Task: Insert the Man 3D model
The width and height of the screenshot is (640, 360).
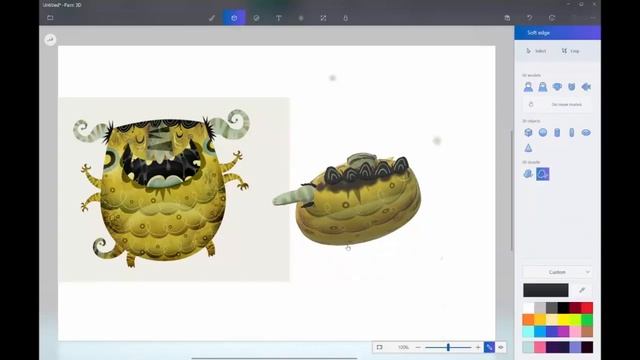Action: (x=528, y=87)
